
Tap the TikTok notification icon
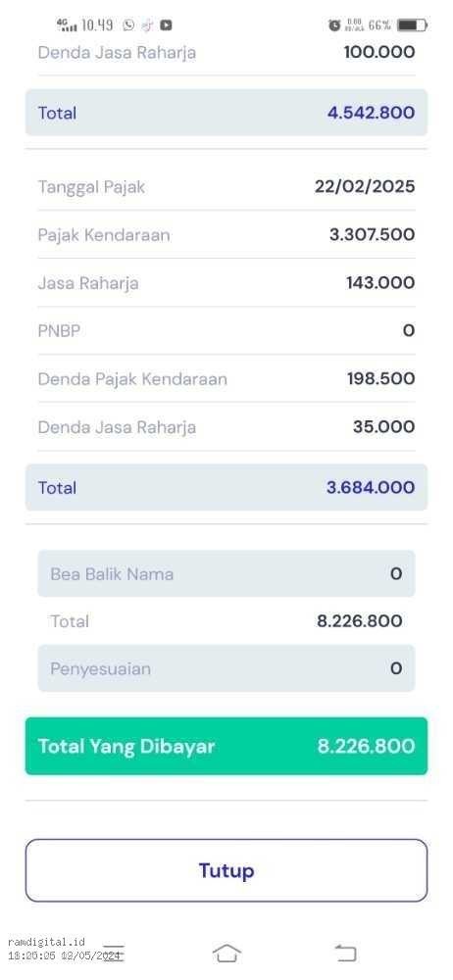[x=148, y=25]
